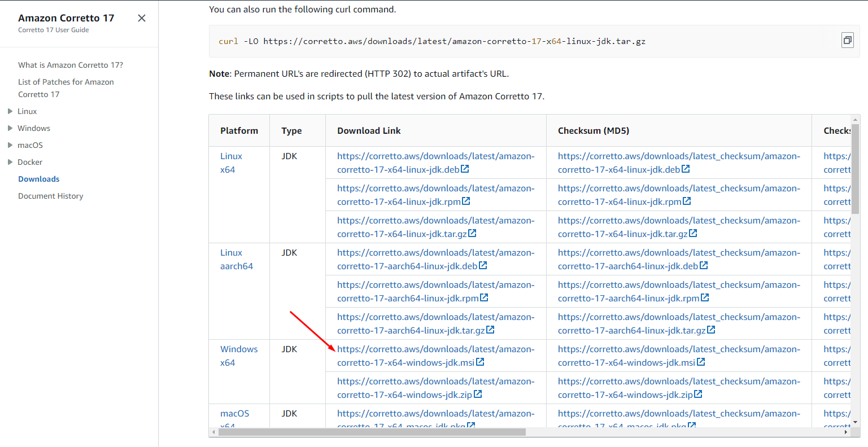Open external icon of x64-windows-jdk.msi MD5 checksum

(x=701, y=362)
